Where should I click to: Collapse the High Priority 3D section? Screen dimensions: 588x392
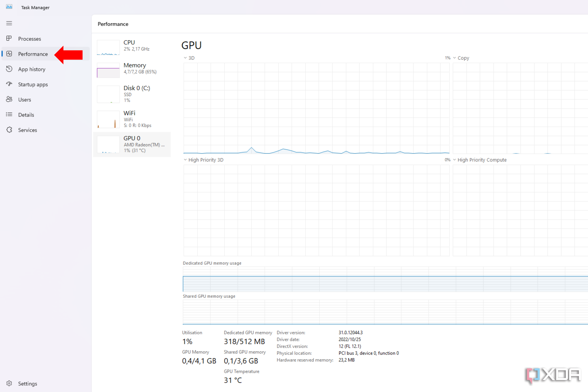[185, 160]
